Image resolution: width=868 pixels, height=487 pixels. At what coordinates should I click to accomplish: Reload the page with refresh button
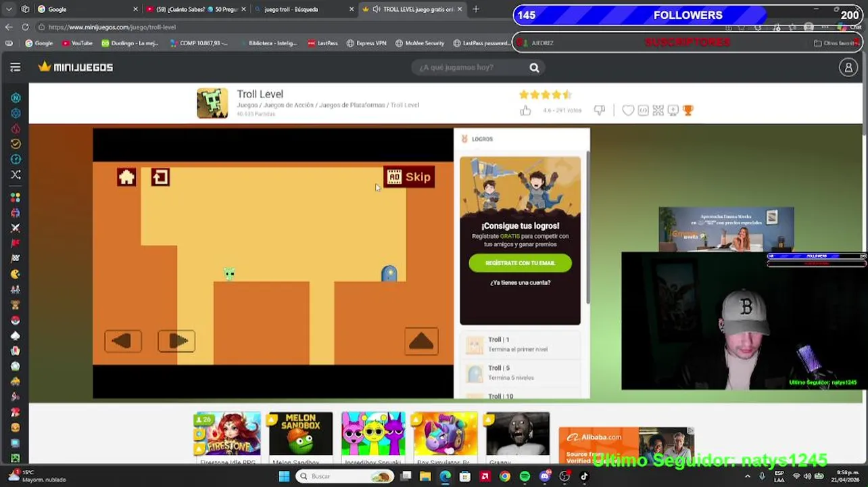(x=25, y=27)
